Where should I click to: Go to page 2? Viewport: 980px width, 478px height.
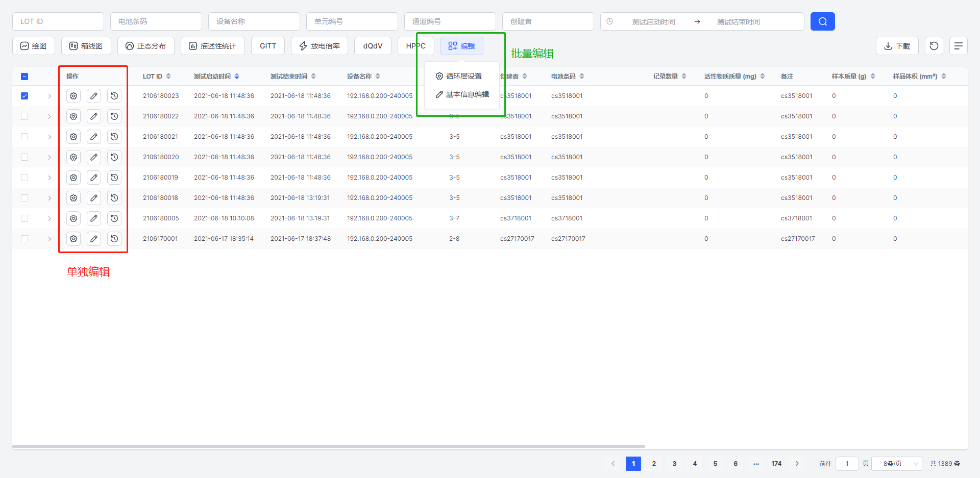click(x=654, y=464)
